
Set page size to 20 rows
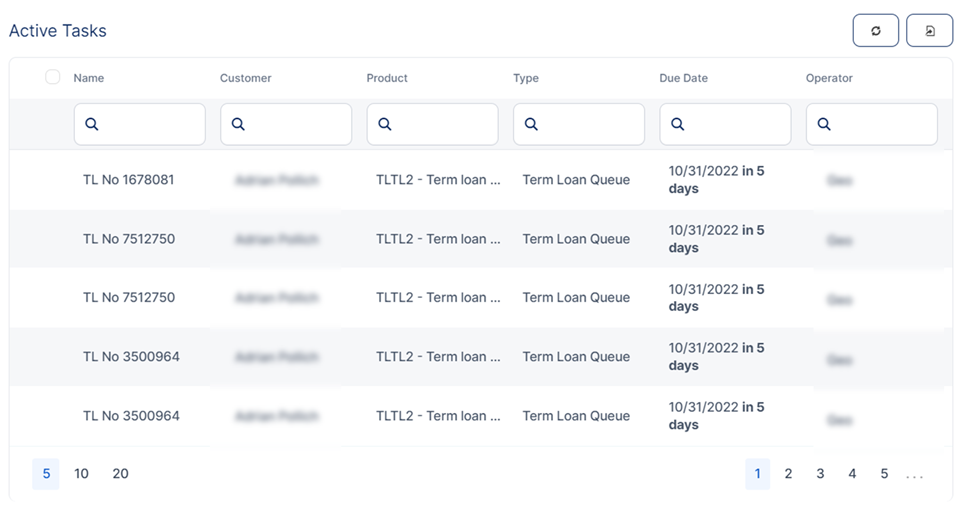120,474
